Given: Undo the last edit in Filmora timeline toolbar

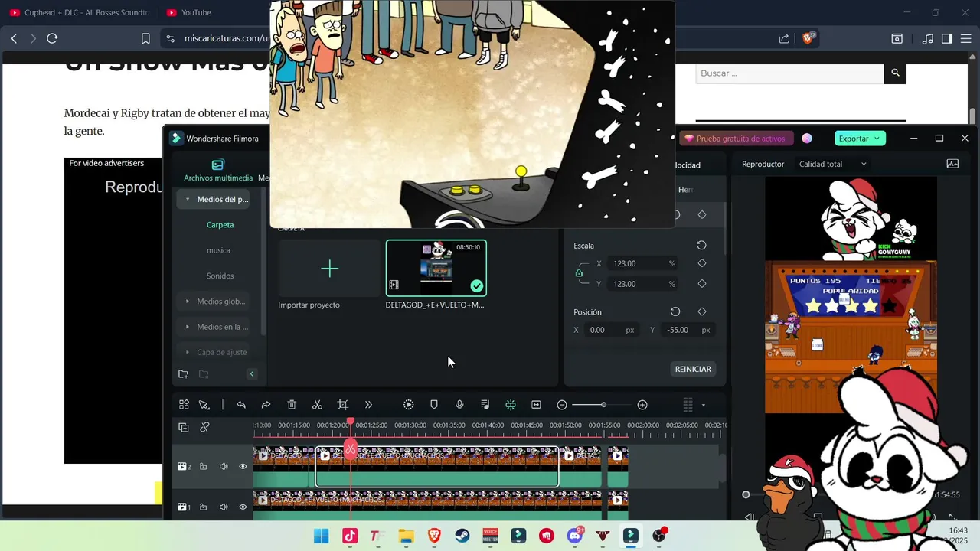Looking at the screenshot, I should coord(241,405).
